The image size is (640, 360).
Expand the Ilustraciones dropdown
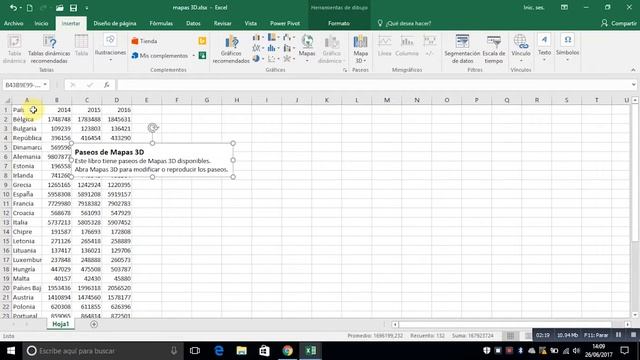click(x=110, y=60)
